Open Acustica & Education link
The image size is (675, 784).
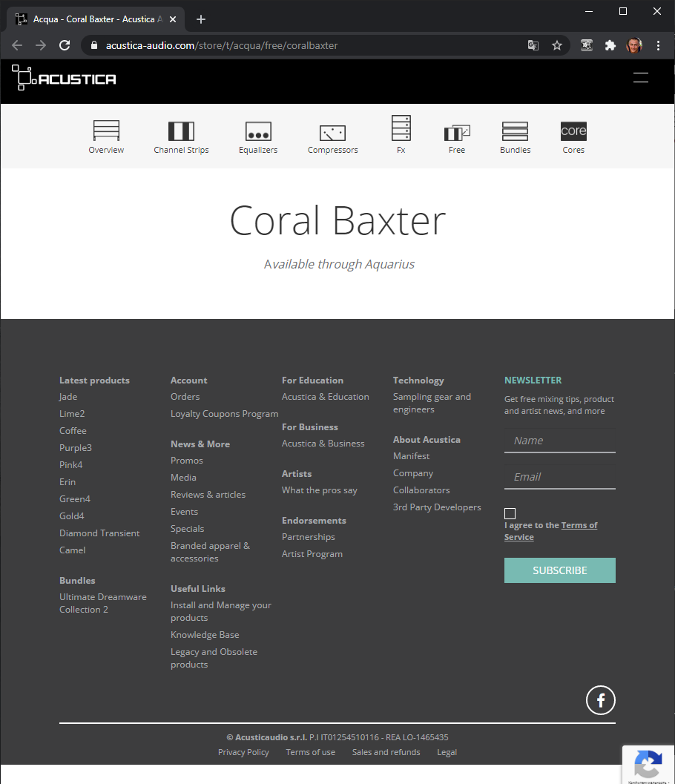(326, 397)
